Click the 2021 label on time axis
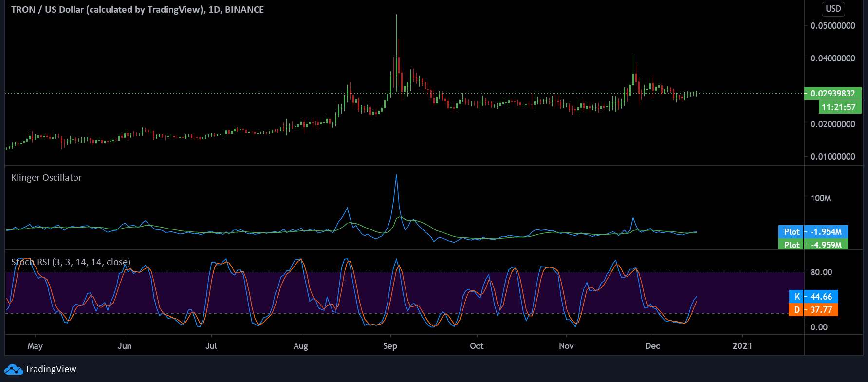 pyautogui.click(x=742, y=346)
